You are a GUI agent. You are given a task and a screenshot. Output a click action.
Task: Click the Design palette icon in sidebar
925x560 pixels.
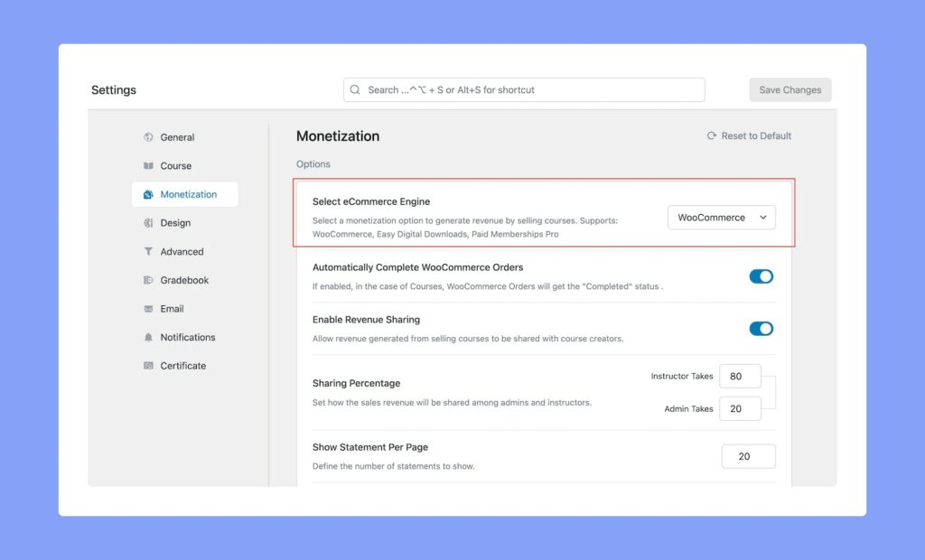[148, 223]
